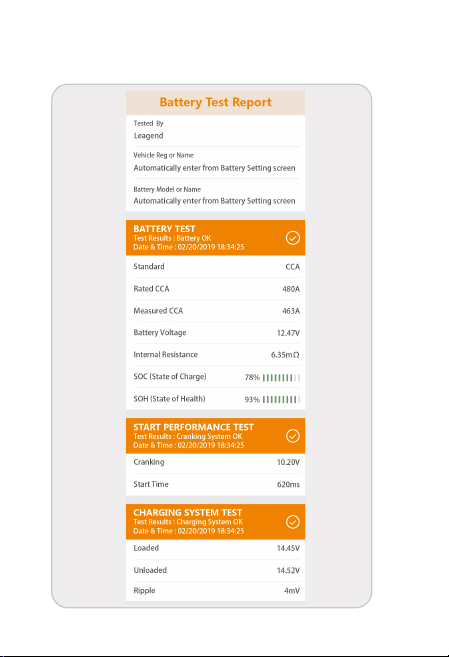
Task: Click the Start Time 620ms row
Action: tap(215, 484)
